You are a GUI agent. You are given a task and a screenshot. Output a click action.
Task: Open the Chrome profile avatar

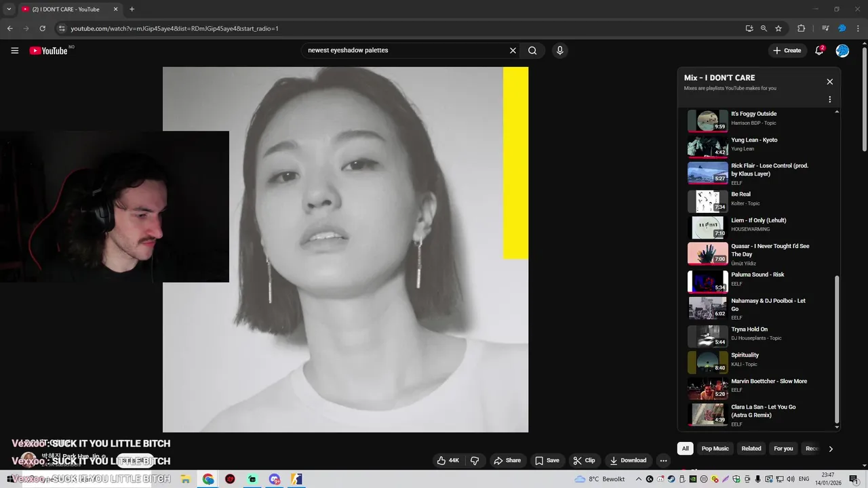(842, 28)
